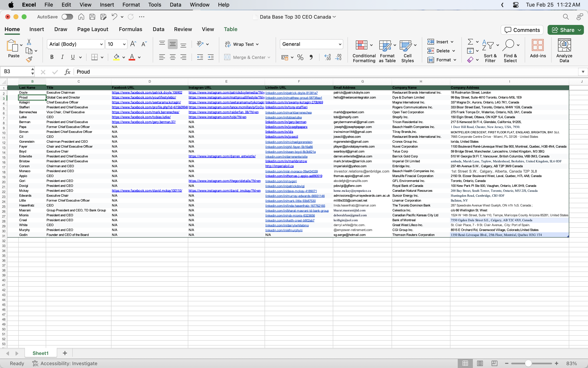588x368 pixels.
Task: Open the Borders icon
Action: pyautogui.click(x=95, y=57)
